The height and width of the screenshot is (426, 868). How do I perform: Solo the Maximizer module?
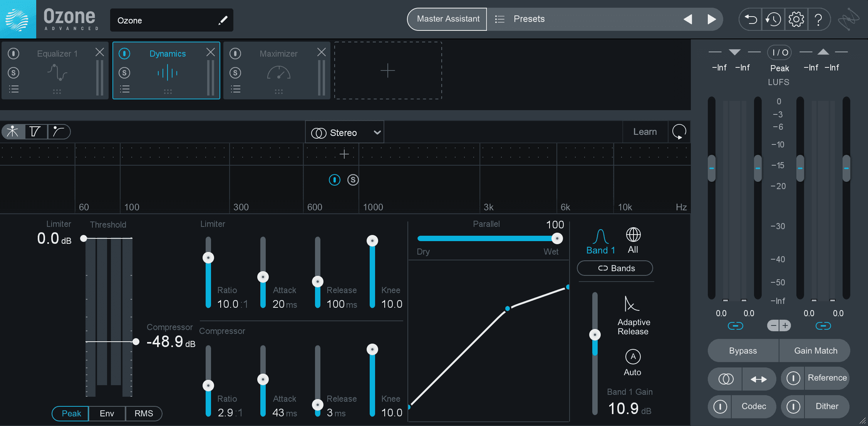235,72
